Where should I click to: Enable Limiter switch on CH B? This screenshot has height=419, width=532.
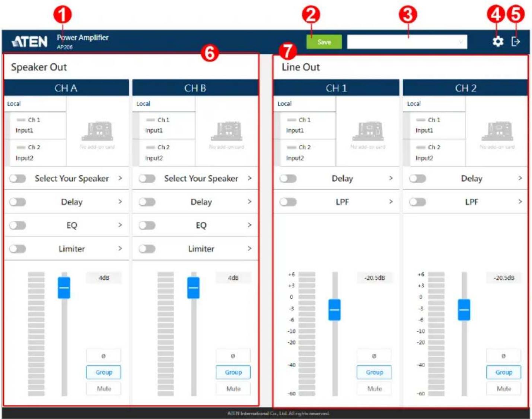(x=147, y=249)
